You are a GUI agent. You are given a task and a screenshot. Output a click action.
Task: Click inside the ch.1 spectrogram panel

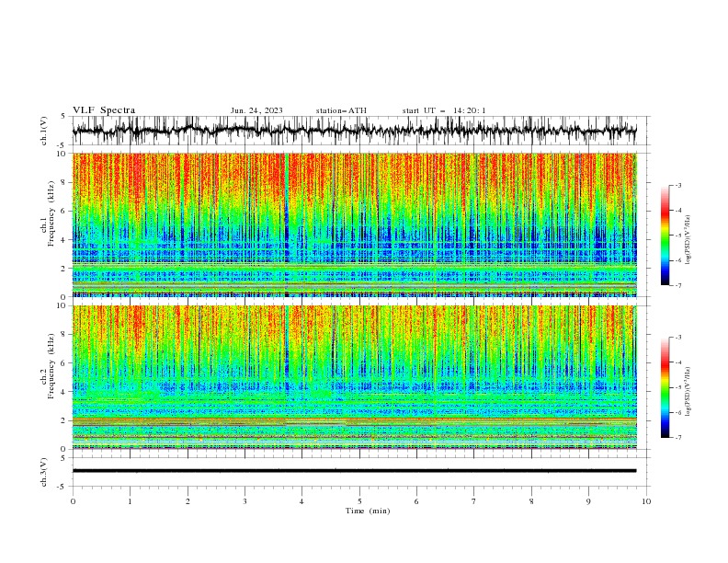[x=354, y=224]
